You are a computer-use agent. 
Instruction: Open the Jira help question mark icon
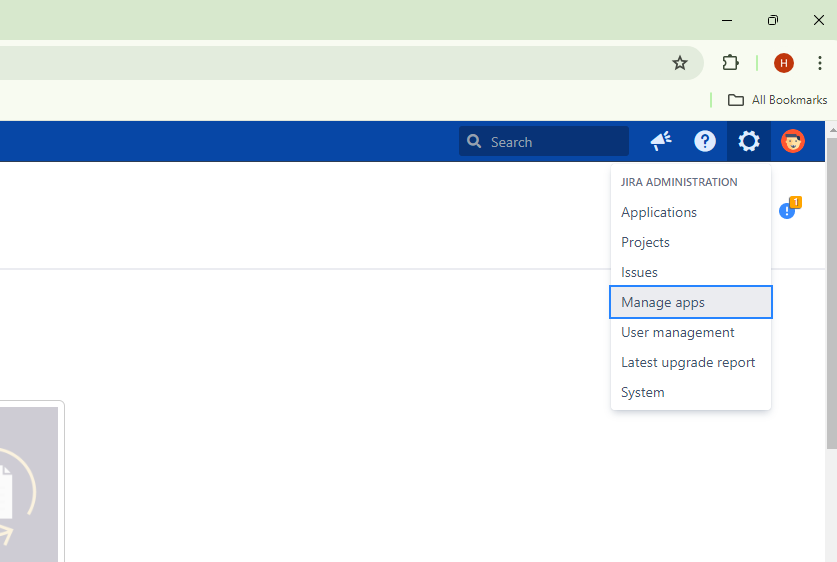point(705,142)
